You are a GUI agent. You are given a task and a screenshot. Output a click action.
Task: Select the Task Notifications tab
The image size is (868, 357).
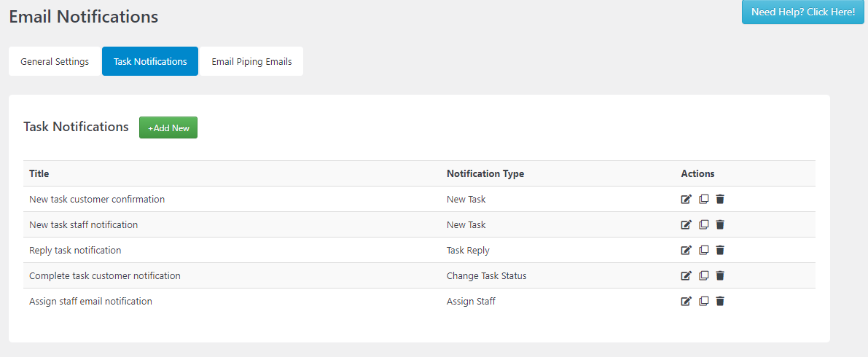(150, 61)
